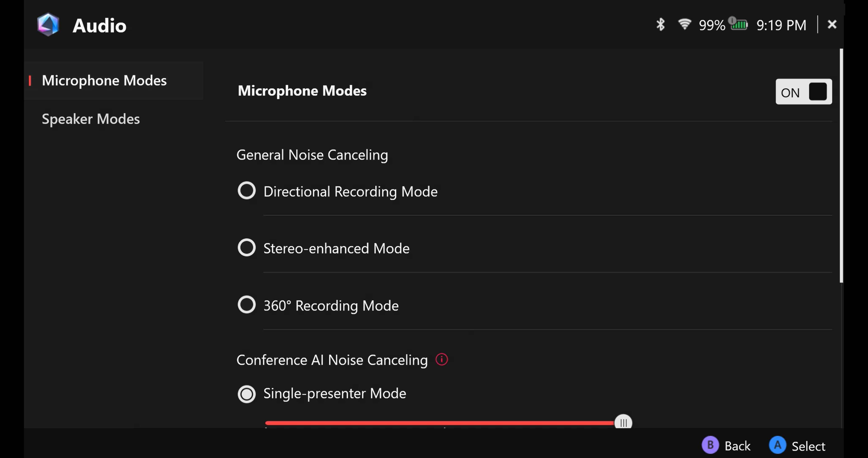
Task: Click the Wi-Fi signal icon
Action: tap(684, 24)
